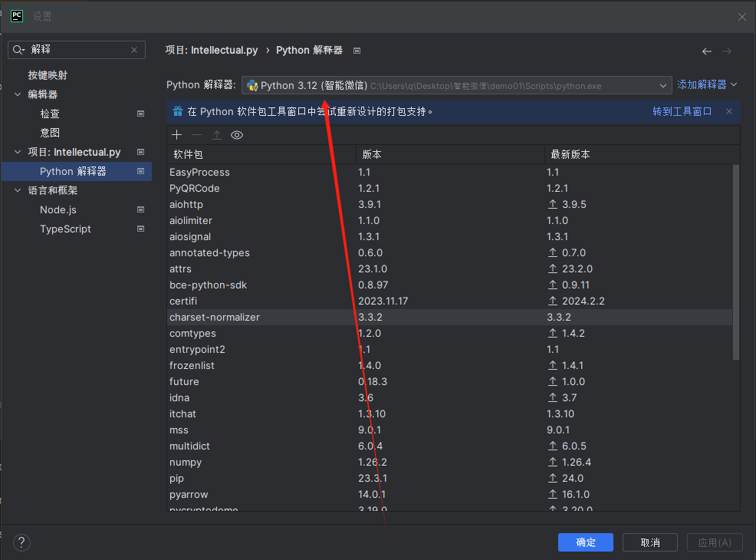The height and width of the screenshot is (560, 756).
Task: Click the package list vertical scrollbar
Action: [x=736, y=262]
